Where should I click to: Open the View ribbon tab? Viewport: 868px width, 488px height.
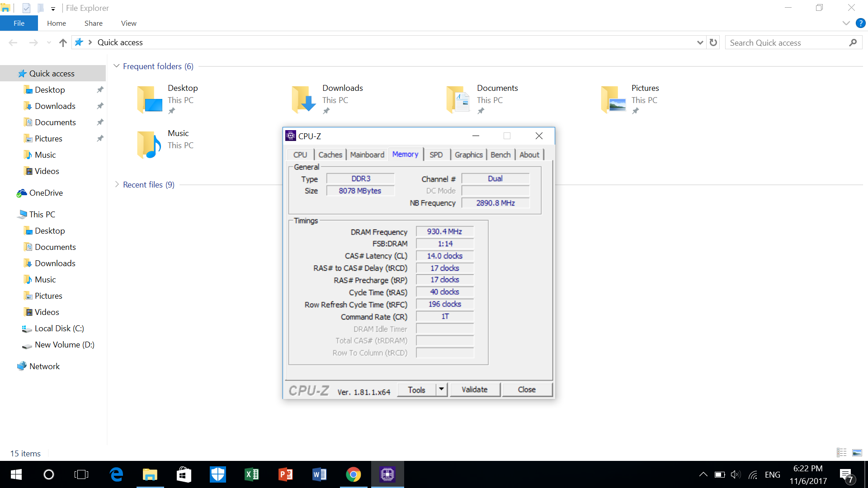[x=129, y=23]
